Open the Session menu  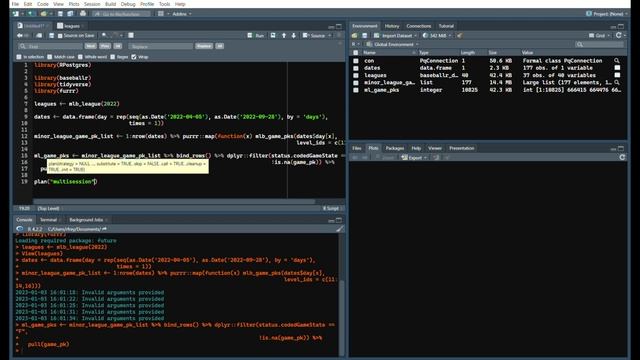tap(92, 4)
